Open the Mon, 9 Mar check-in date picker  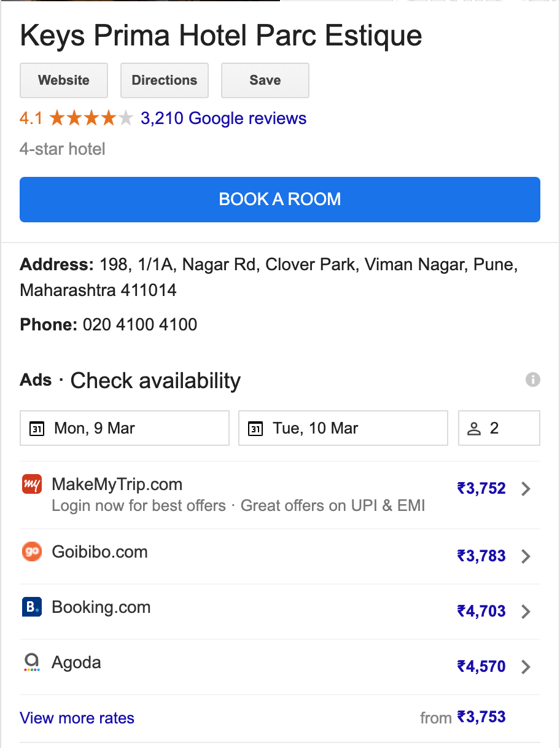[125, 428]
